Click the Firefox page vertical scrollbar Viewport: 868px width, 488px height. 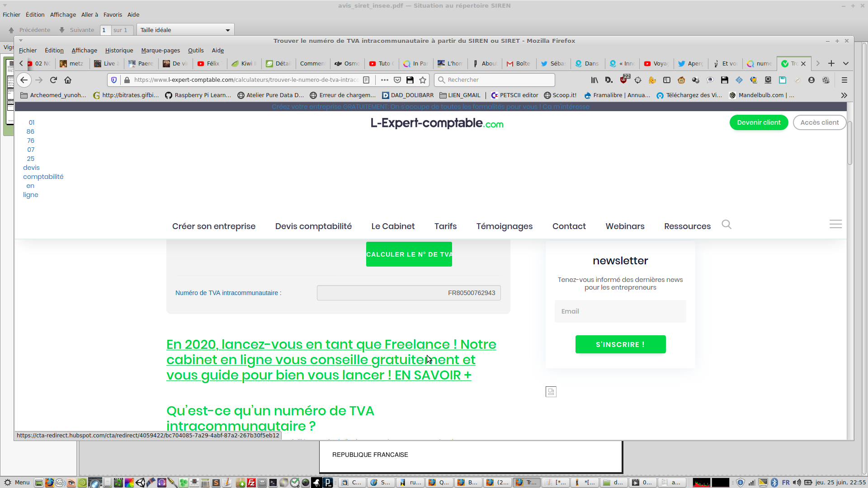pos(850,144)
